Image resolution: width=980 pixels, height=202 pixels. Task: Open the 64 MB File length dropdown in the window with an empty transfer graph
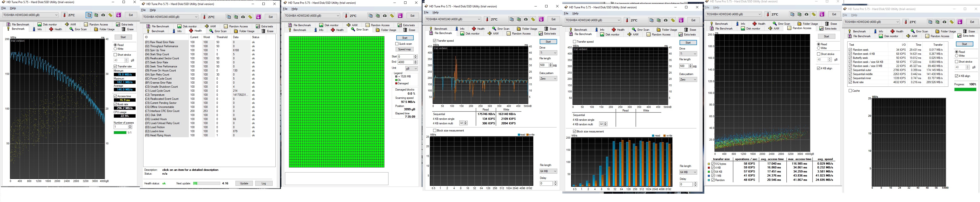pos(688,172)
